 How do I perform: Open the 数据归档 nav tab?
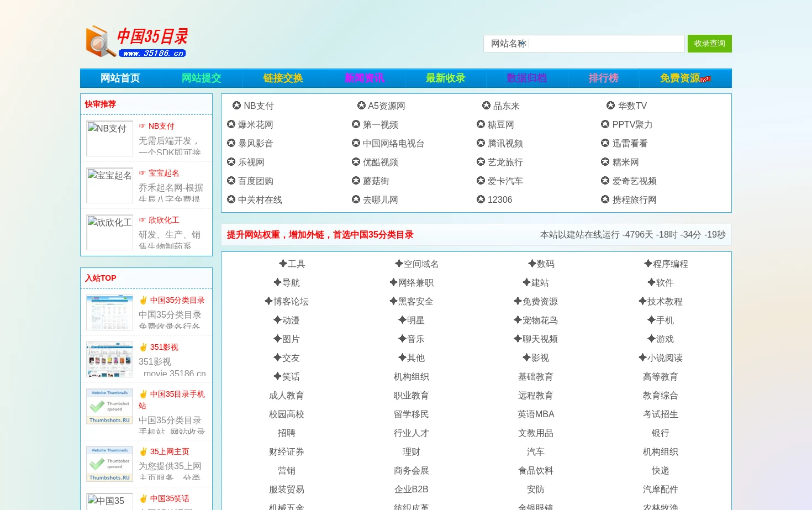[527, 78]
